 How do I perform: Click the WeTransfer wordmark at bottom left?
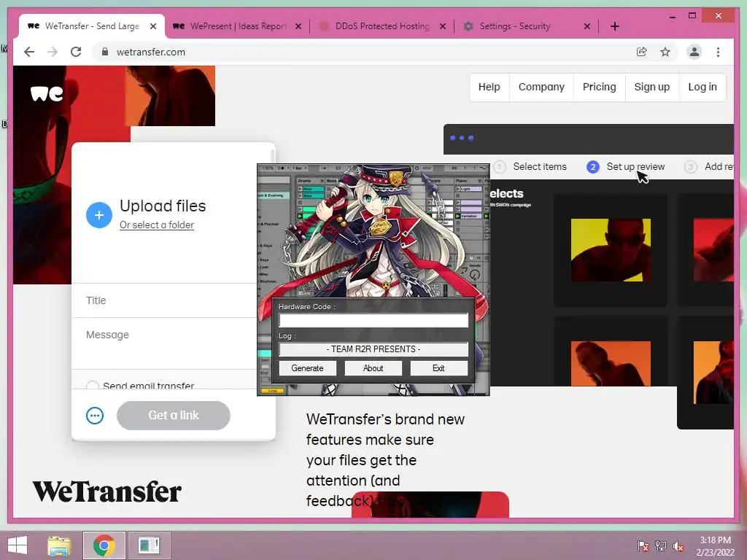107,492
